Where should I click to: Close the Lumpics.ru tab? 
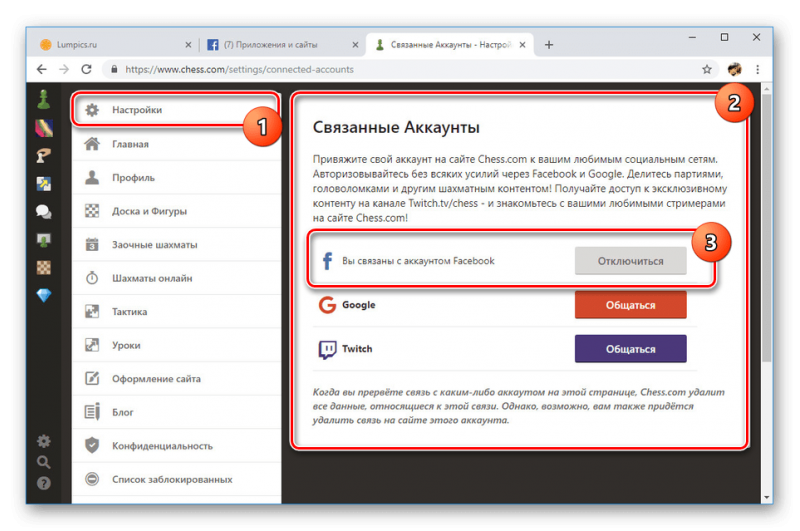tap(188, 45)
